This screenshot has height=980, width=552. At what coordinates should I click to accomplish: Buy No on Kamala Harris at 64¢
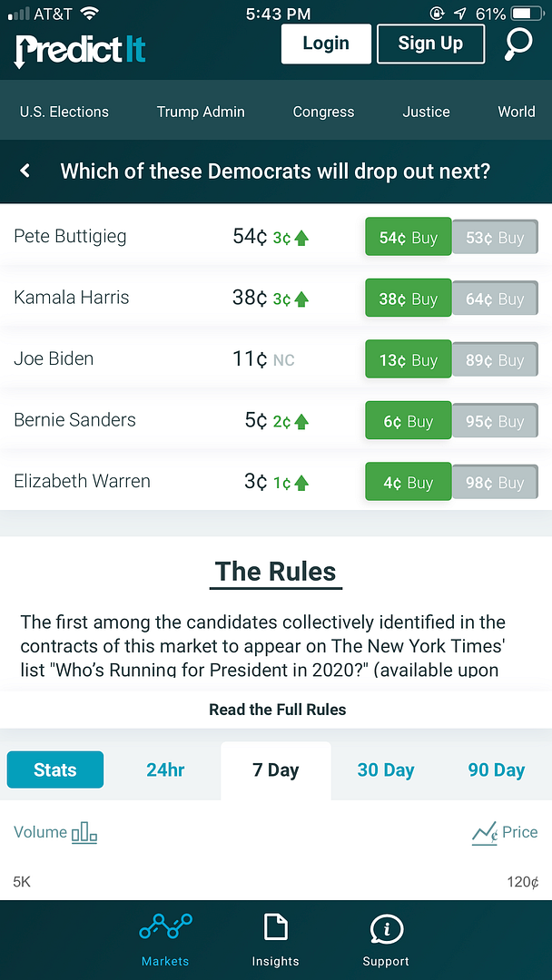point(495,299)
